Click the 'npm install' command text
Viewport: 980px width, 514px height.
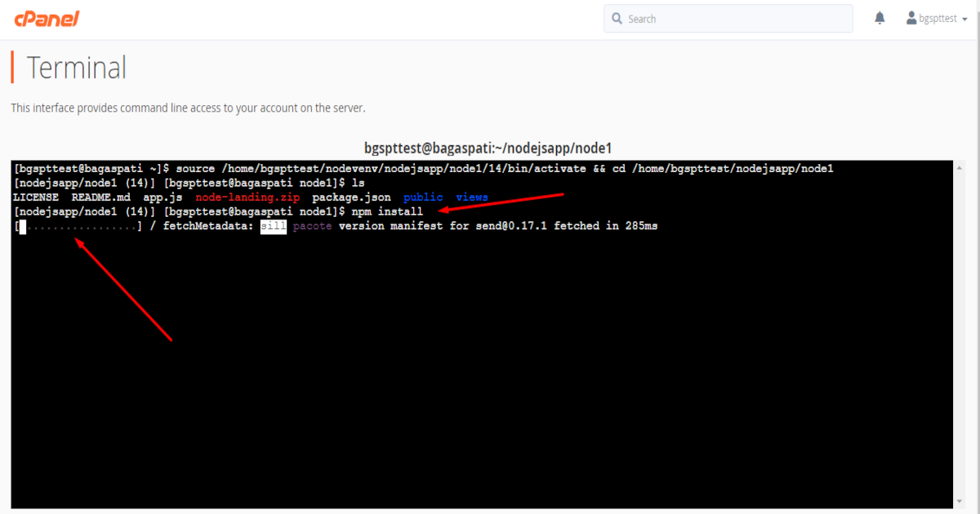click(387, 212)
